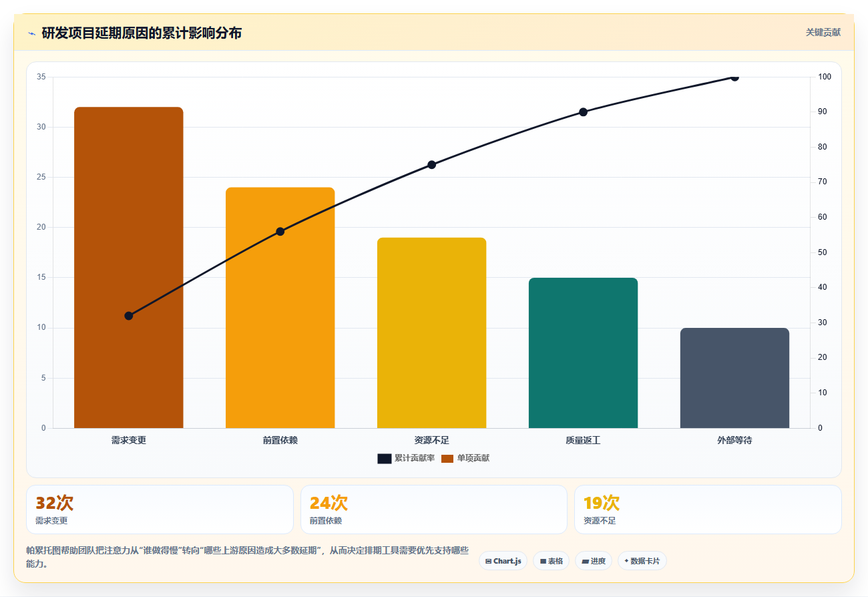The width and height of the screenshot is (868, 597).
Task: Click the brown 单项贡献 legend color box
Action: click(x=447, y=458)
